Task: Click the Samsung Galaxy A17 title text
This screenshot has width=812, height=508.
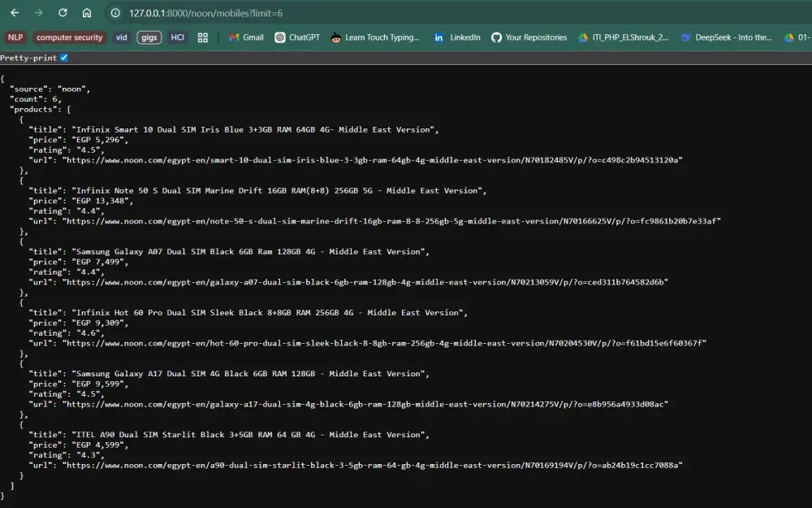Action: point(250,374)
